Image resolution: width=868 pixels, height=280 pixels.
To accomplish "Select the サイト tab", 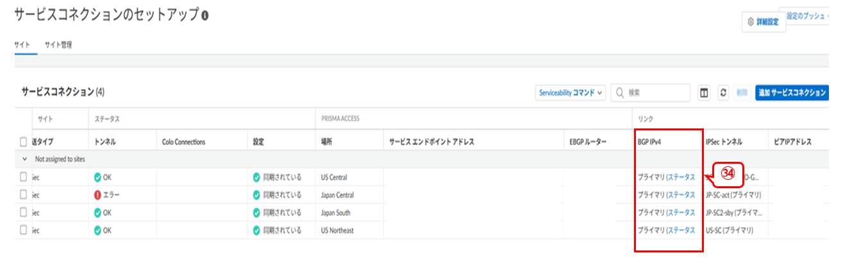I will 21,45.
